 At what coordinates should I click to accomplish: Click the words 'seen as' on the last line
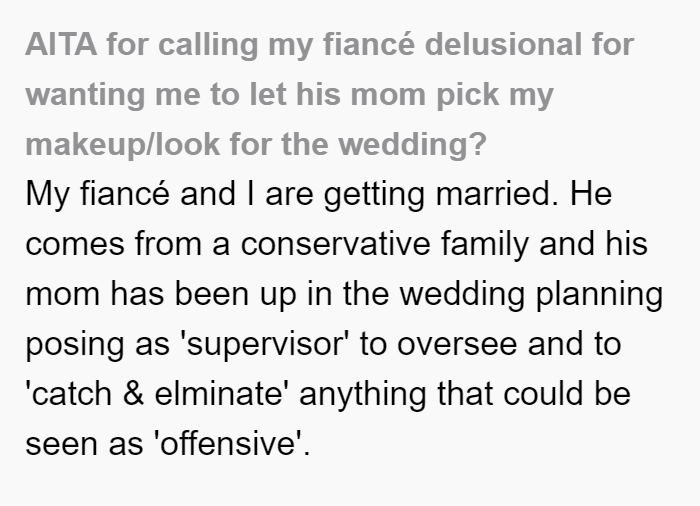pyautogui.click(x=84, y=445)
